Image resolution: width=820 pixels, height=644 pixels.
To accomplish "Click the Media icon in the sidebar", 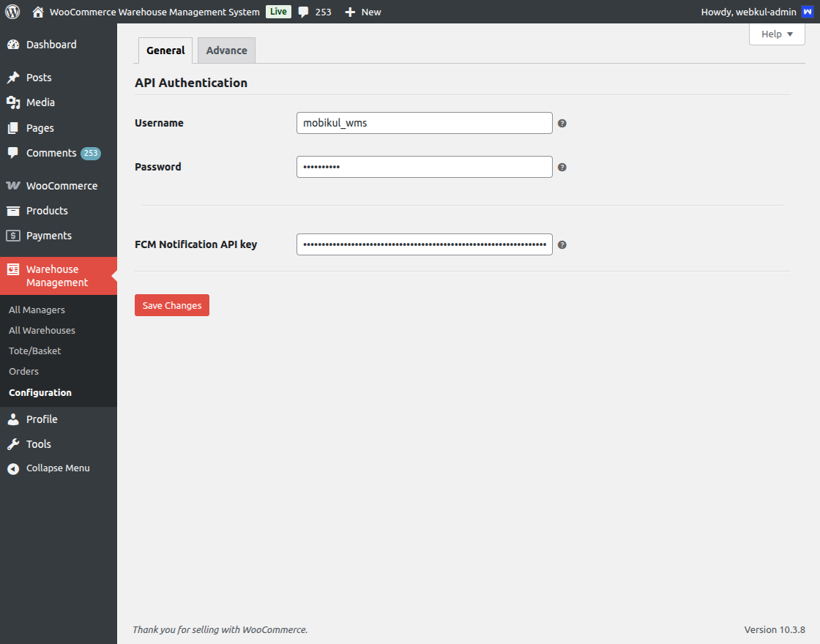I will [13, 102].
